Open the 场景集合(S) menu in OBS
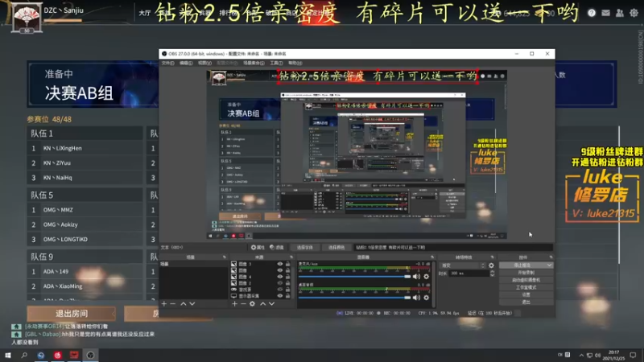The image size is (644, 362). [x=254, y=64]
